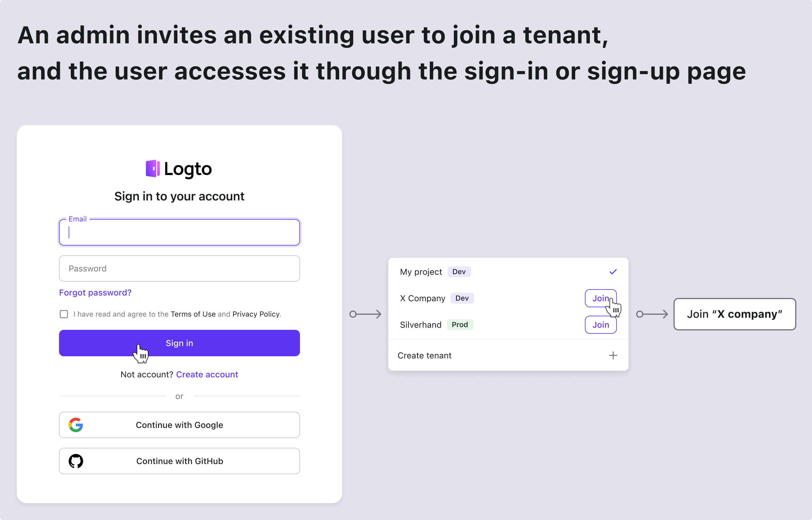Screen dimensions: 812x520
Task: Click the Google 'G' icon to continue
Action: 75,425
